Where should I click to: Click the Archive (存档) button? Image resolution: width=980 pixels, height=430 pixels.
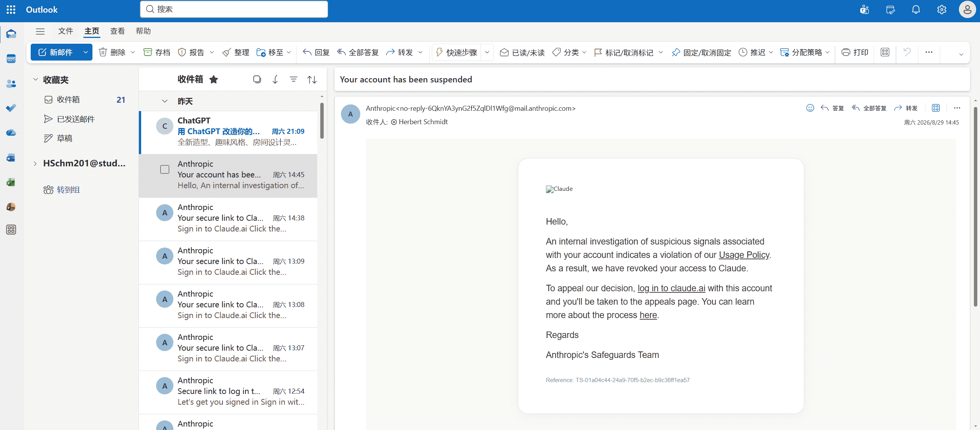pyautogui.click(x=157, y=52)
